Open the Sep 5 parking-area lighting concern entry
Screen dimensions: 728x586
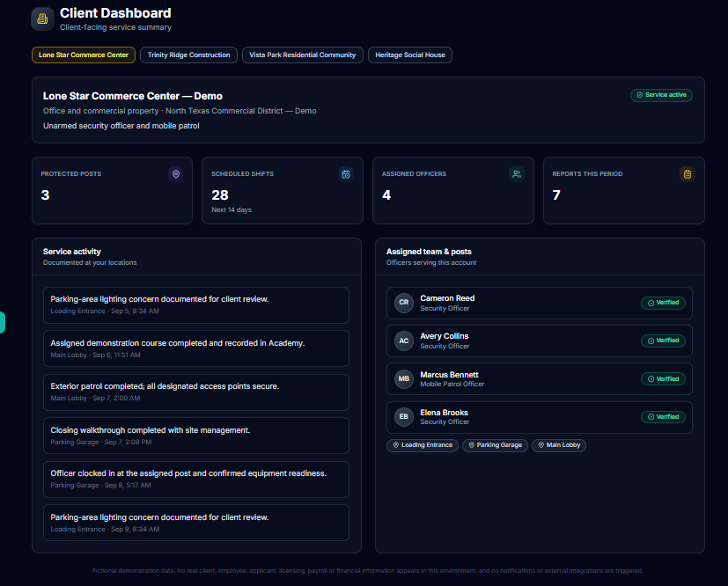click(196, 305)
